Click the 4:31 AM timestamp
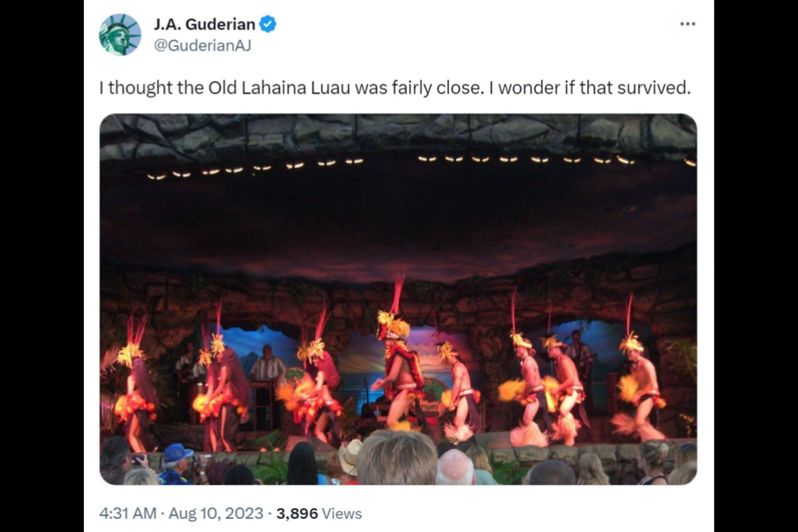The width and height of the screenshot is (798, 532). pos(128,513)
